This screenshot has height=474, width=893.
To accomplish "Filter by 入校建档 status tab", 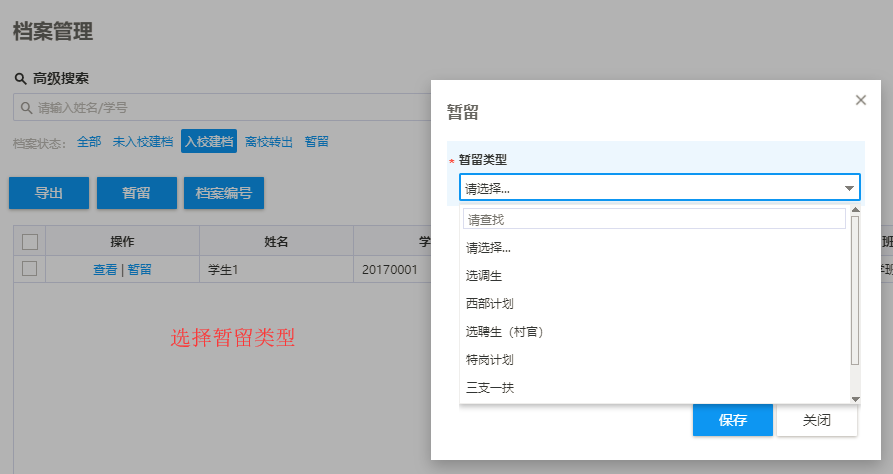I will 209,141.
